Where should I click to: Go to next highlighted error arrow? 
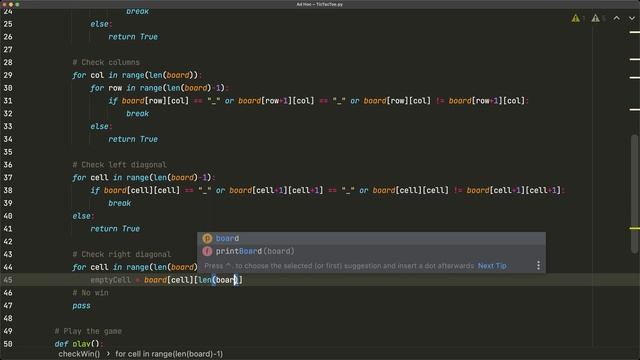(632, 18)
